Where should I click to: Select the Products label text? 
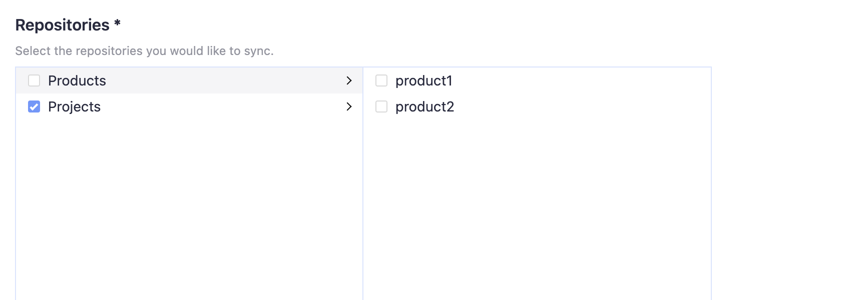77,80
